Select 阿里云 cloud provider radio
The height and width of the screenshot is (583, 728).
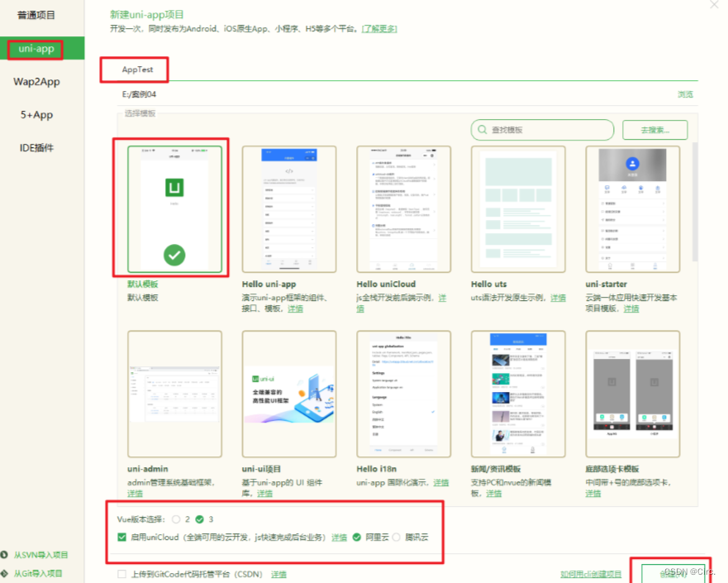(357, 538)
